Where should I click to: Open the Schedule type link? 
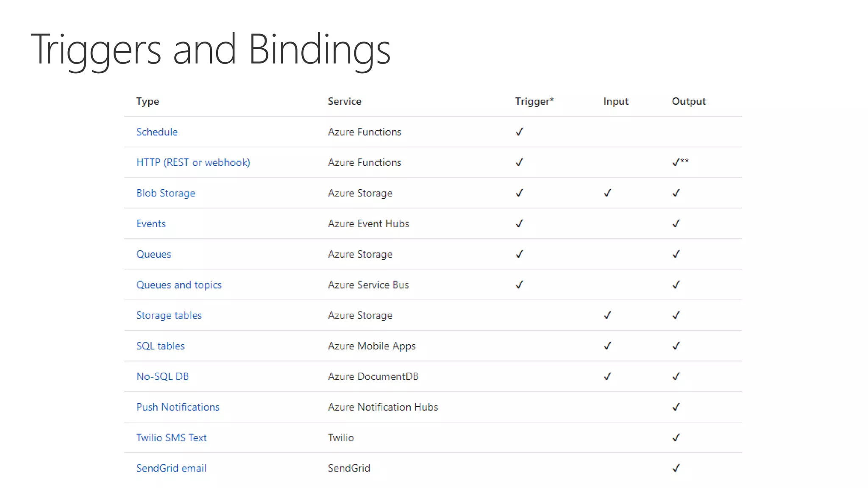156,132
